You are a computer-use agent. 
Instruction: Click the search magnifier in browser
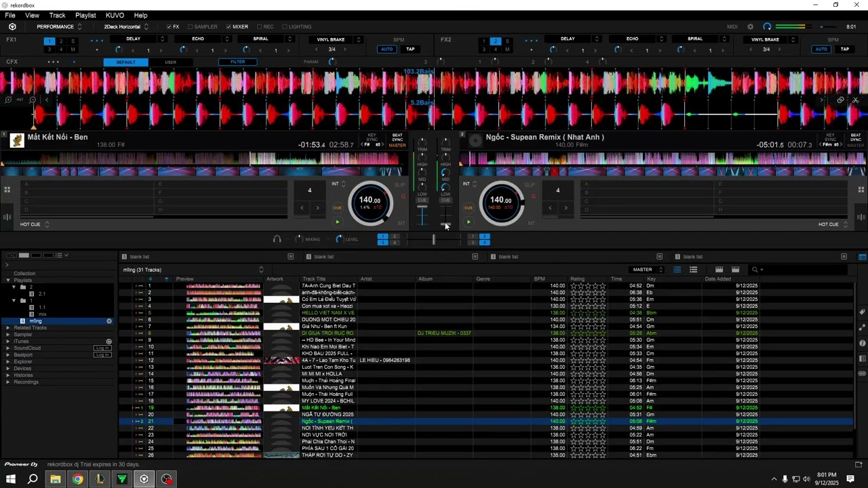[755, 270]
